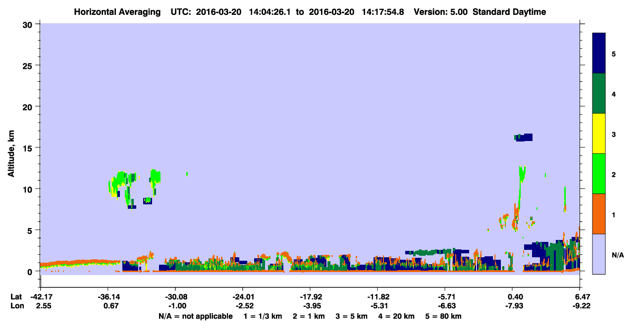Click the latitude value -5.71

[x=445, y=297]
